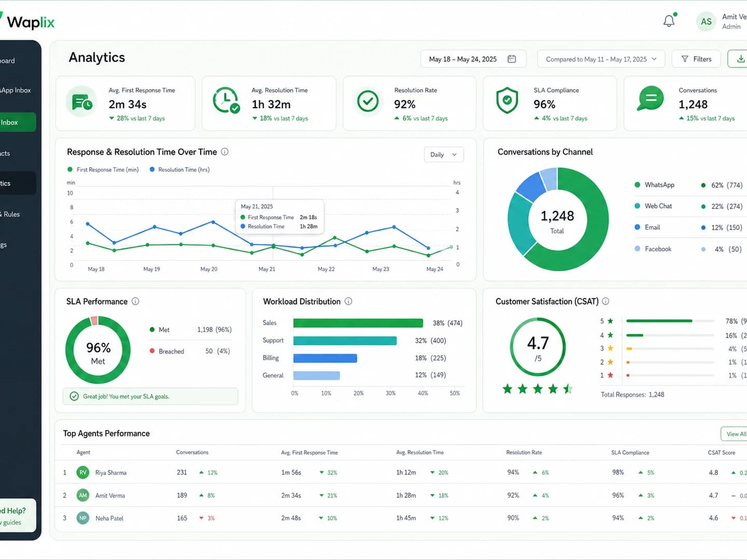Click Total Responses: 1,248 text
The image size is (747, 560).
pyautogui.click(x=632, y=395)
